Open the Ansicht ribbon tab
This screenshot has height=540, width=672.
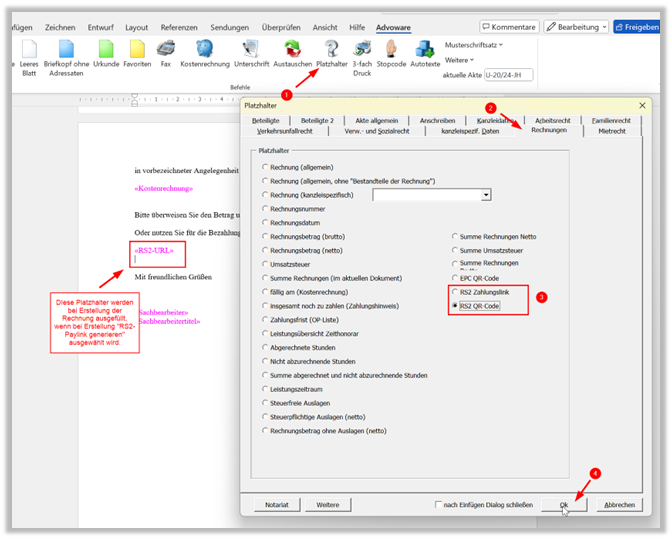325,27
